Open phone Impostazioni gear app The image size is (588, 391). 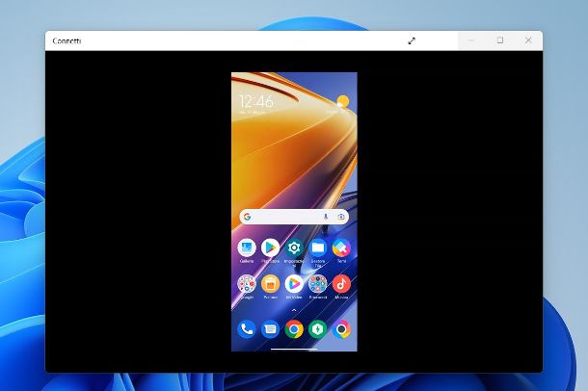coord(294,248)
